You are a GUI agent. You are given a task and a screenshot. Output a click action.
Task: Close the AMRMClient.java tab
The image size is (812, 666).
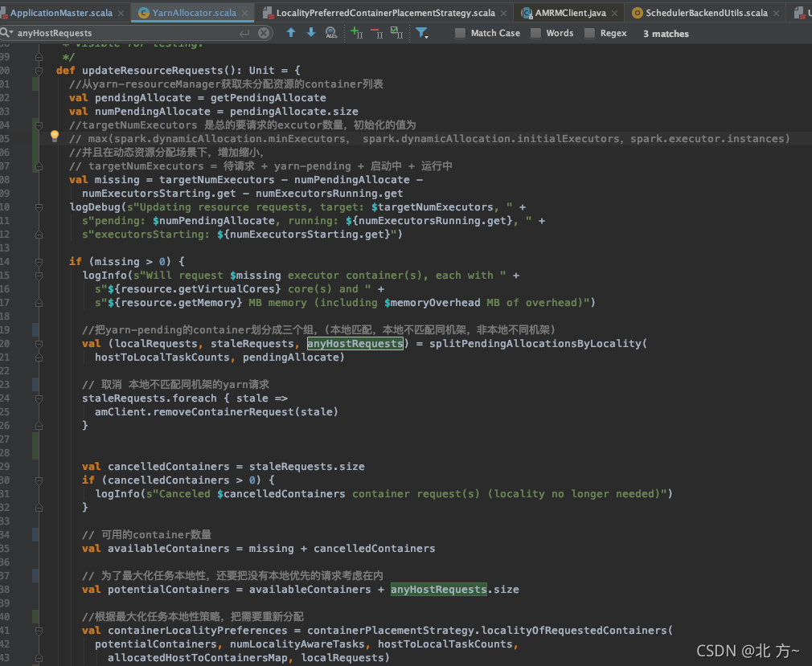(614, 13)
